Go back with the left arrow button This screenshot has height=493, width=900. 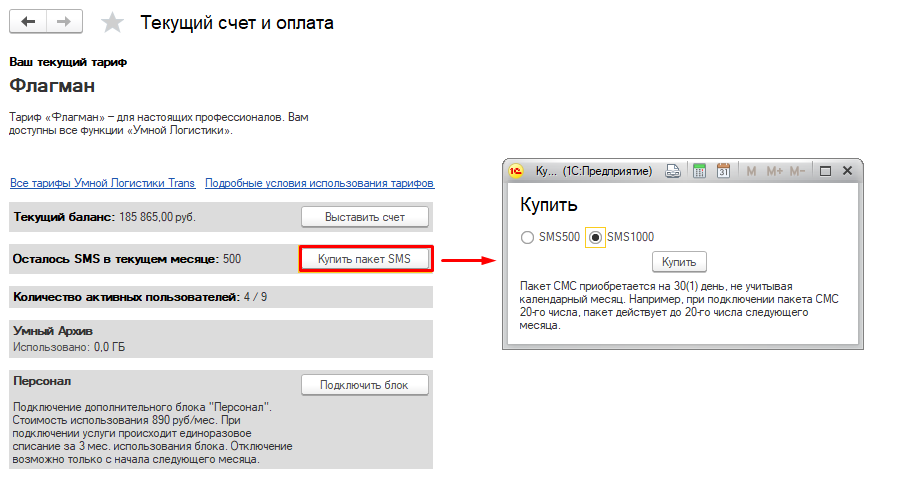coord(28,22)
